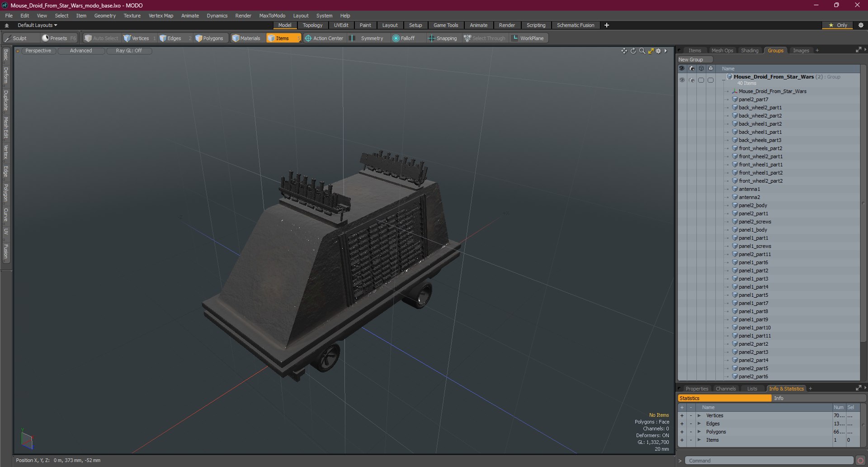Click the New Group button
Viewport: 868px width, 467px height.
(695, 60)
